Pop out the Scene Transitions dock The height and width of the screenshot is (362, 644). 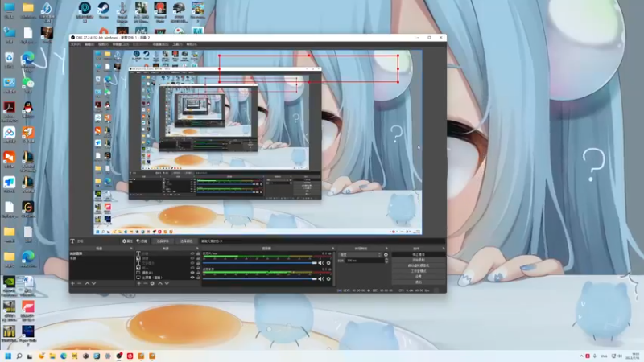tap(386, 249)
